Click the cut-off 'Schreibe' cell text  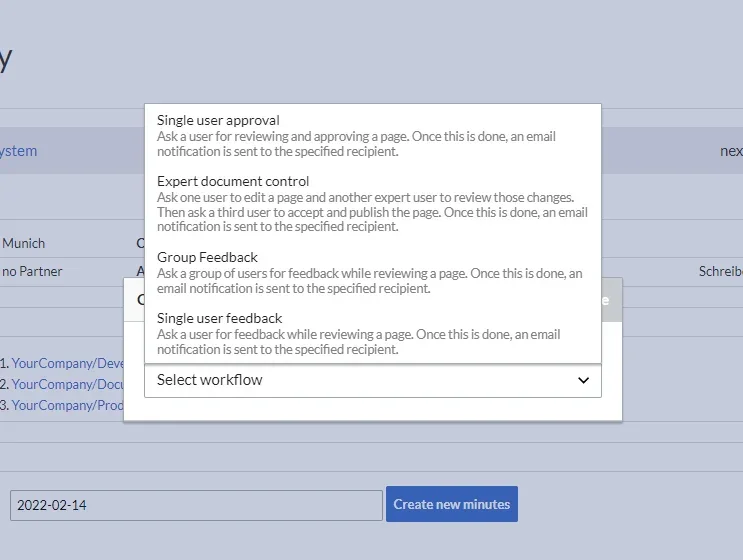(720, 271)
